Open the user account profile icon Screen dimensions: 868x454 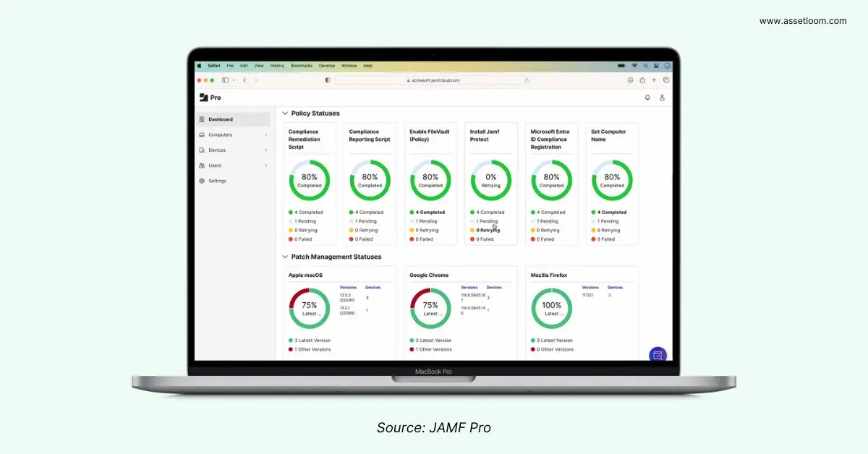click(662, 98)
